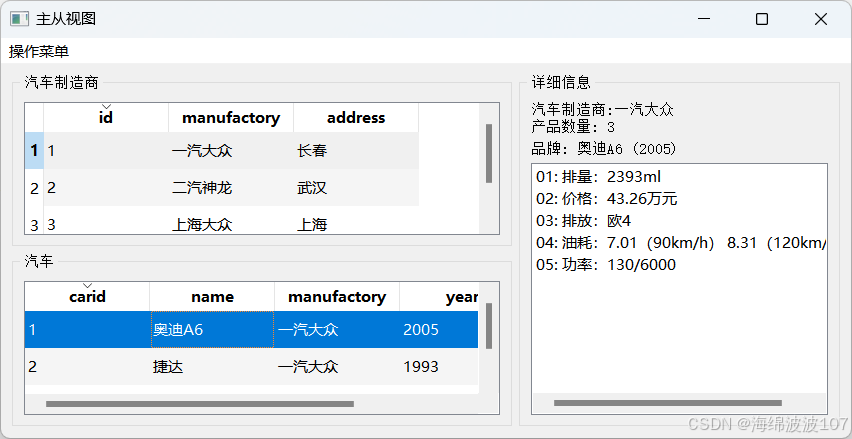Click the app icon in title bar
The width and height of the screenshot is (852, 439).
pyautogui.click(x=20, y=19)
